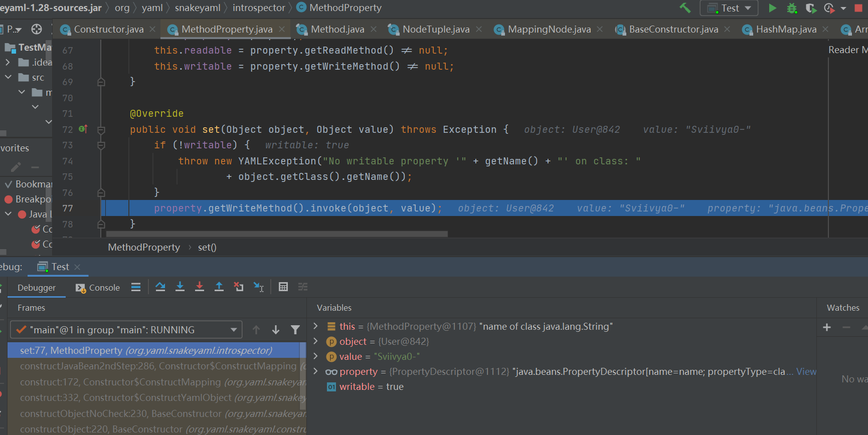Click the 'snakeyaml' breadcrumb
The image size is (868, 435).
coord(198,8)
